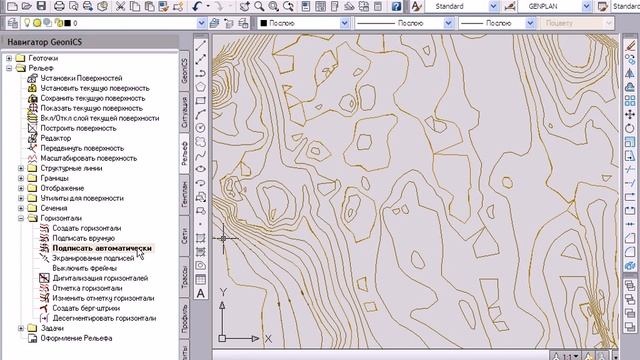
Task: Run 'Создать горизонтали' command
Action: (87, 228)
